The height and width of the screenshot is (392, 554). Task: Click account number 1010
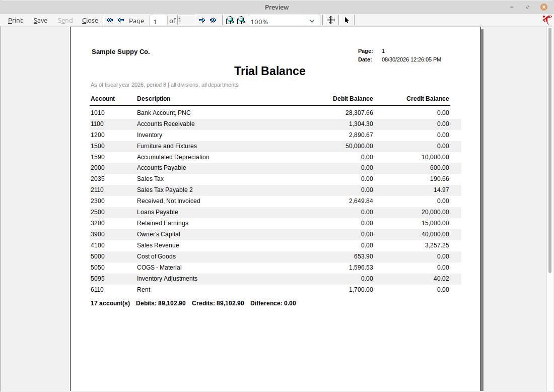(98, 113)
